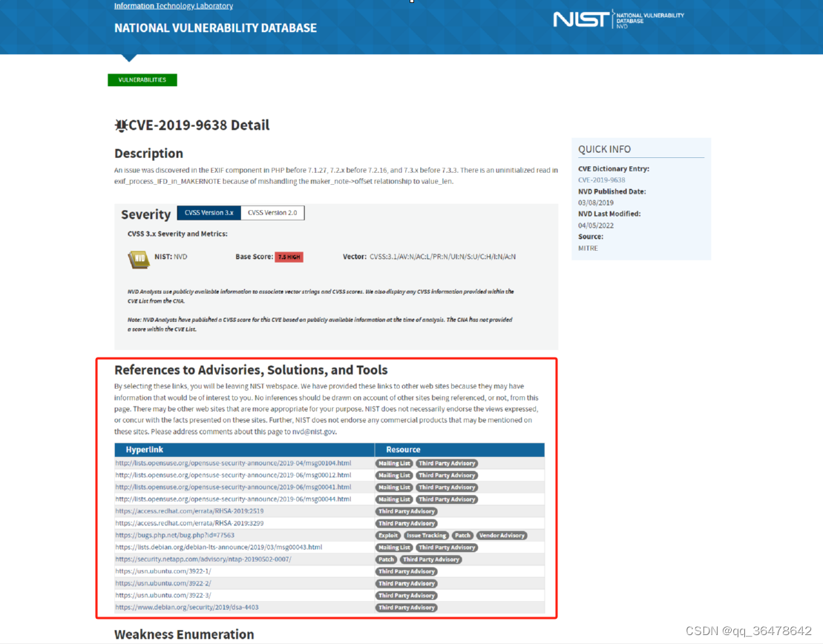Viewport: 823px width, 644px height.
Task: Open the CVE-2019-9638 dictionary entry link
Action: [602, 180]
